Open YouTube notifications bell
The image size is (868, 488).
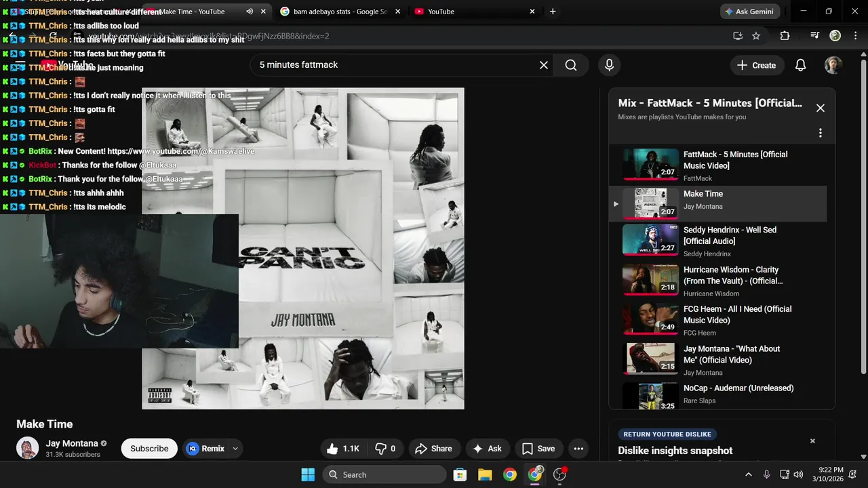pyautogui.click(x=800, y=65)
